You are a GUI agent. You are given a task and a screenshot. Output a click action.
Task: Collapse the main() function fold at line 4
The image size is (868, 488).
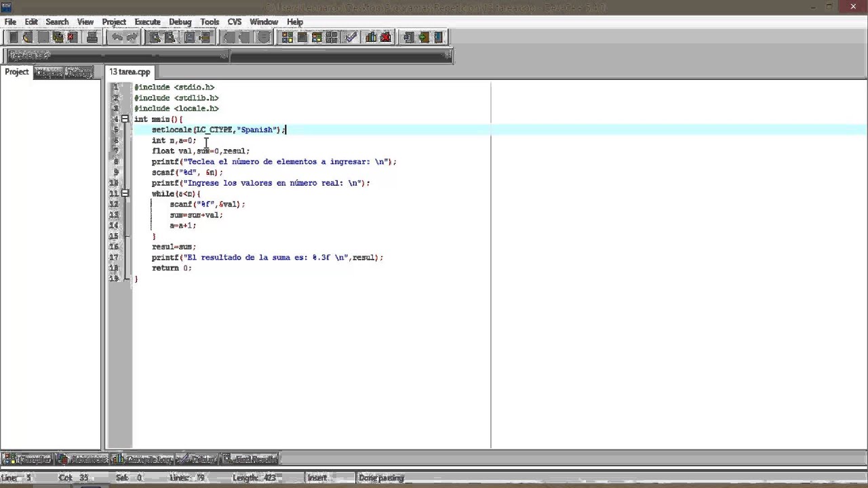pyautogui.click(x=125, y=119)
